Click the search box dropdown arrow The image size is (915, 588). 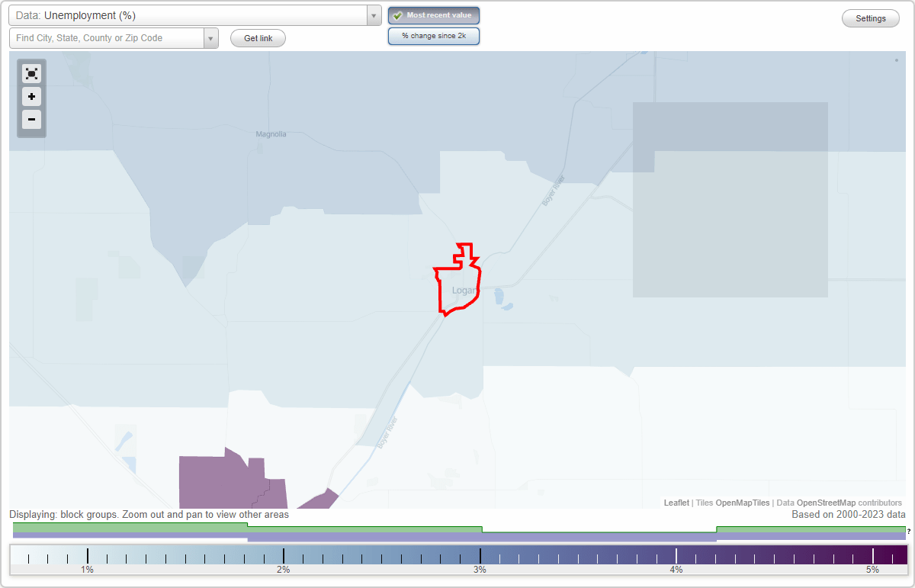[x=210, y=38]
